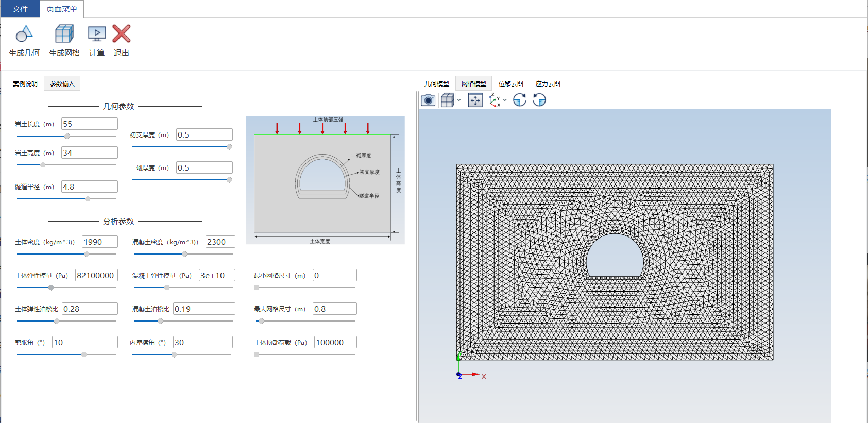This screenshot has width=868, height=423.
Task: Expand the axis orientation dropdown arrow
Action: 505,100
